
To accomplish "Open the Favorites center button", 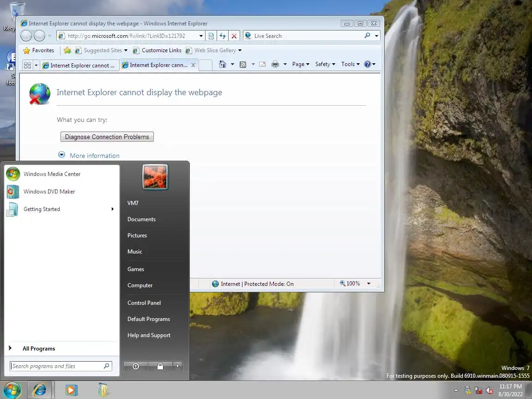I will [x=38, y=50].
